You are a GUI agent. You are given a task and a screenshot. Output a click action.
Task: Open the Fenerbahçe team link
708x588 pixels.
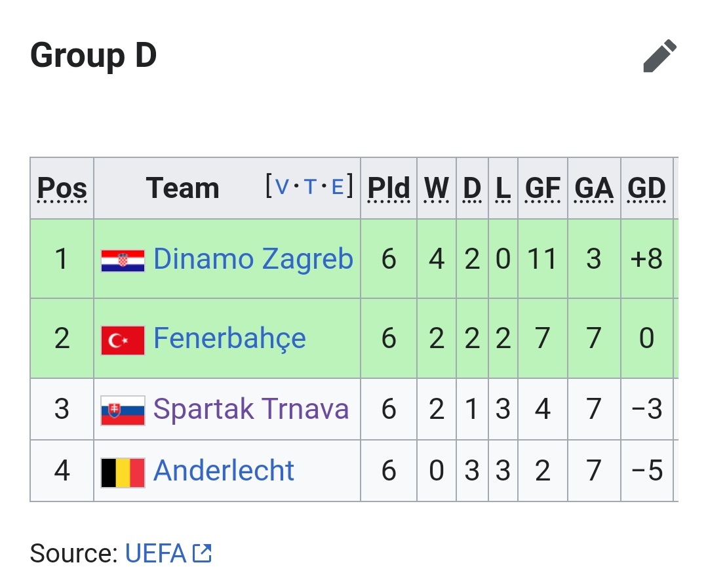(229, 338)
